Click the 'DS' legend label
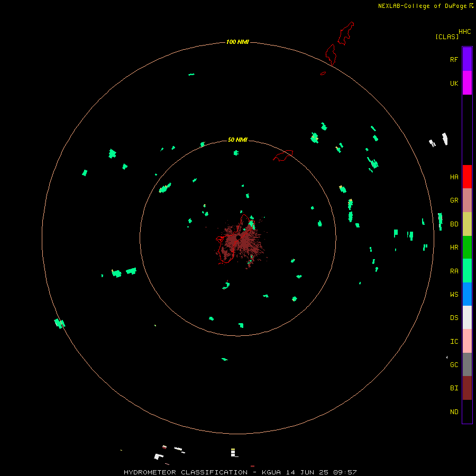Viewport: 476px width, 476px height. (454, 317)
